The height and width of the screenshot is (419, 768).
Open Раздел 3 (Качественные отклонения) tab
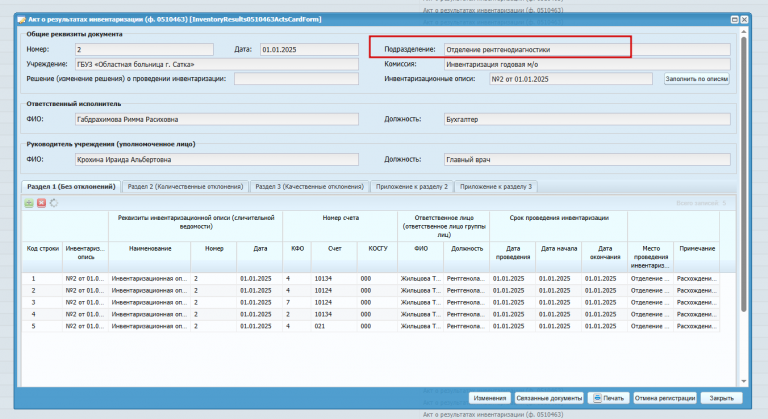pos(310,187)
